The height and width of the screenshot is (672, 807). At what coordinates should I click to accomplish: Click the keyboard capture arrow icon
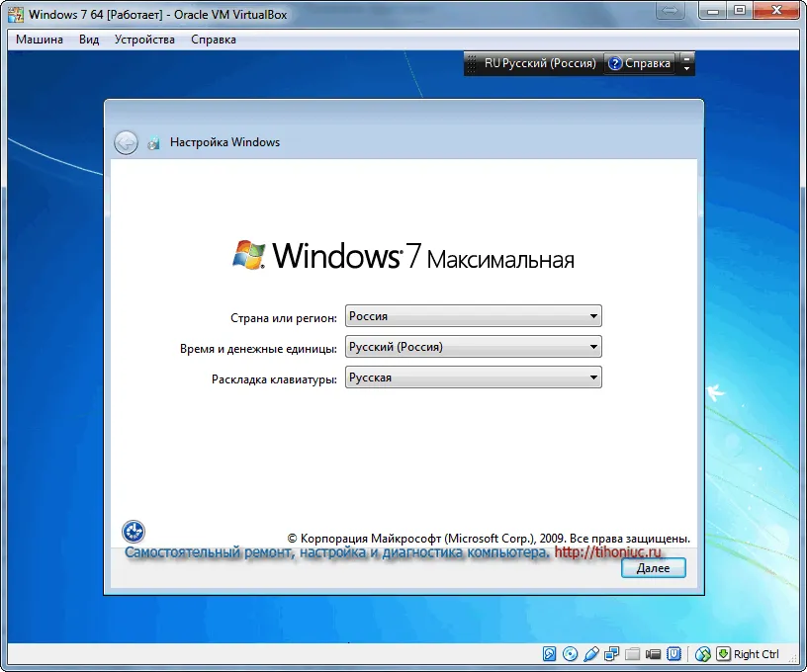[723, 654]
